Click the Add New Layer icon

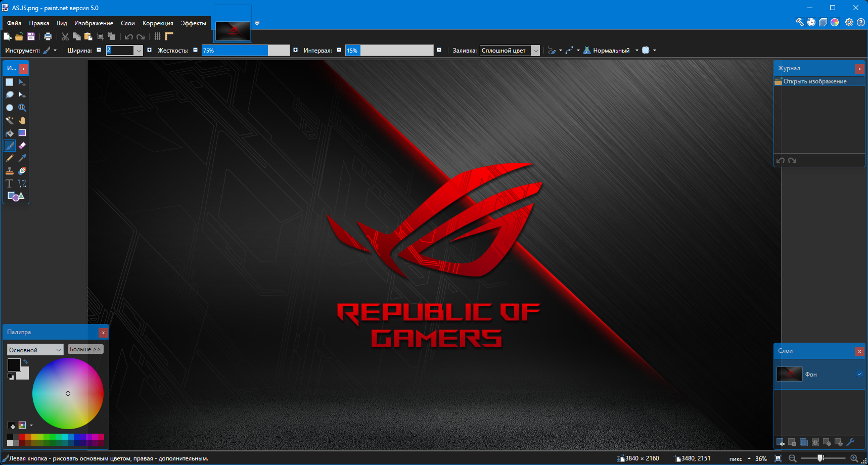pyautogui.click(x=781, y=443)
